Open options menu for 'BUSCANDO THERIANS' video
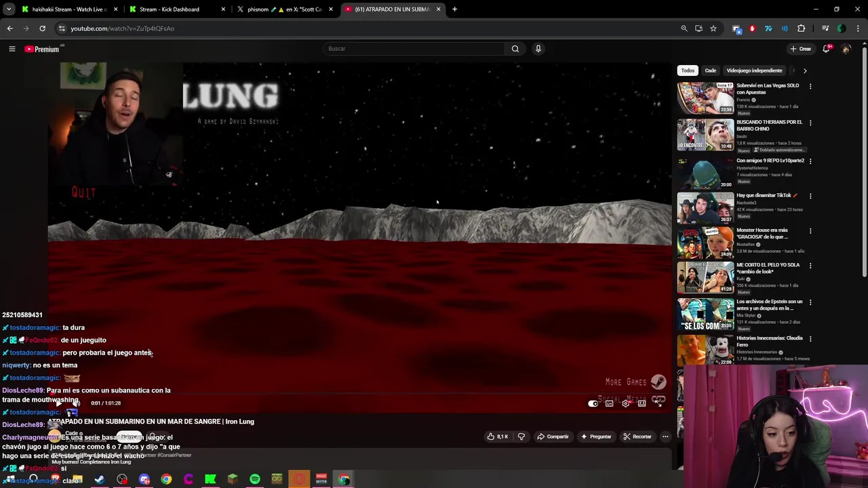 pos(810,123)
